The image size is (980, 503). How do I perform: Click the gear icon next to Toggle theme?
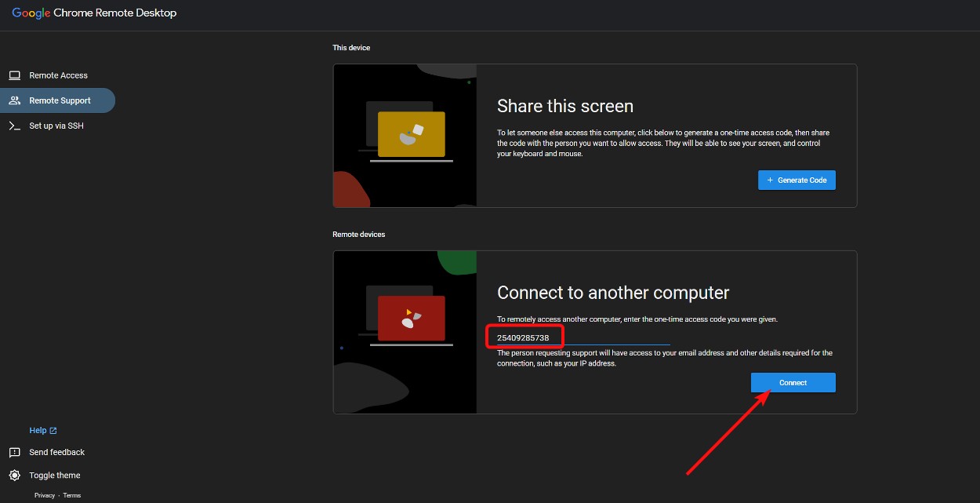(13, 475)
